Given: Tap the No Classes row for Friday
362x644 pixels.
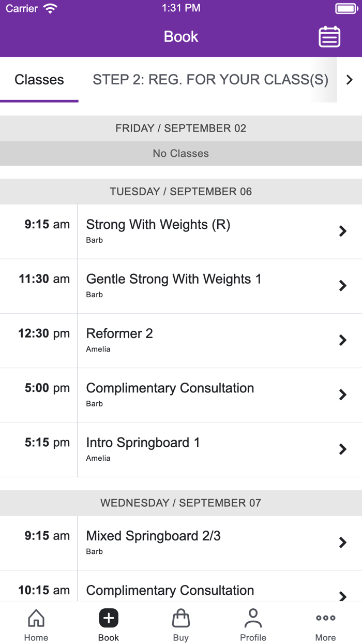Looking at the screenshot, I should (x=180, y=153).
